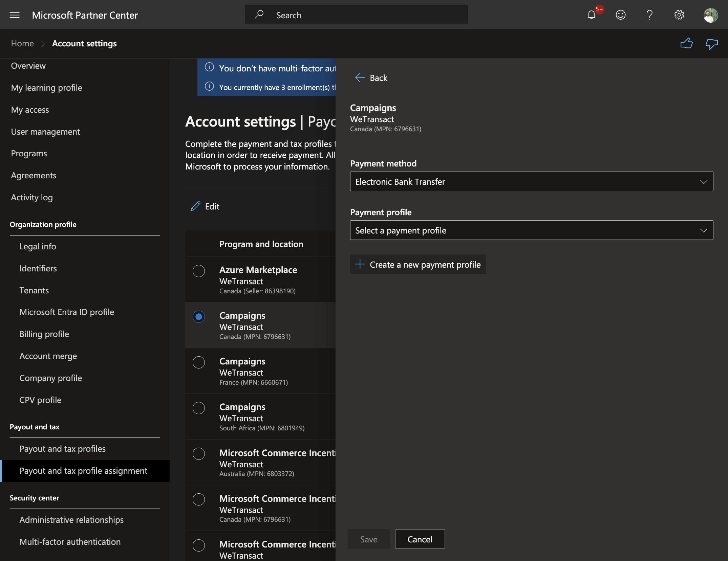Open Legal info in the sidebar
728x561 pixels.
(x=38, y=246)
